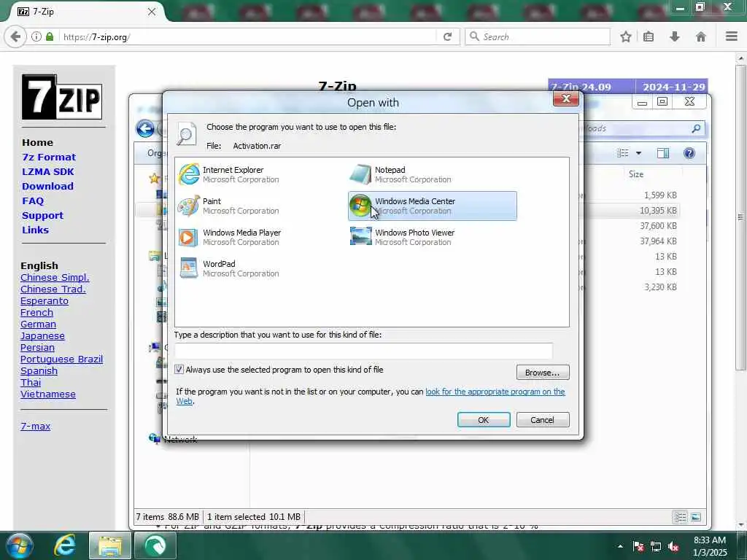Open 7z Format page in sidebar
Screen dimensions: 747x560
pyautogui.click(x=49, y=157)
